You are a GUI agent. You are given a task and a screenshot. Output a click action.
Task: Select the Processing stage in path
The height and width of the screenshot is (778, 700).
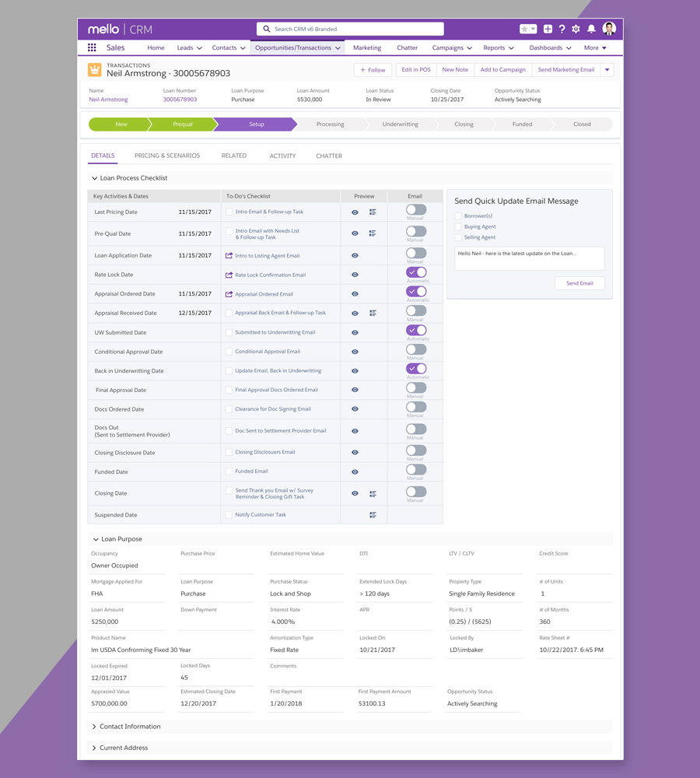(x=330, y=124)
